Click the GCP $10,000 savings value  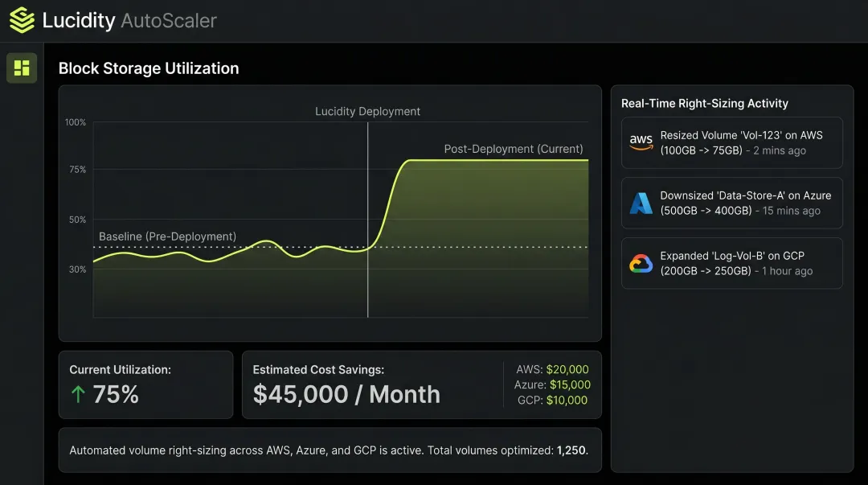pyautogui.click(x=567, y=401)
